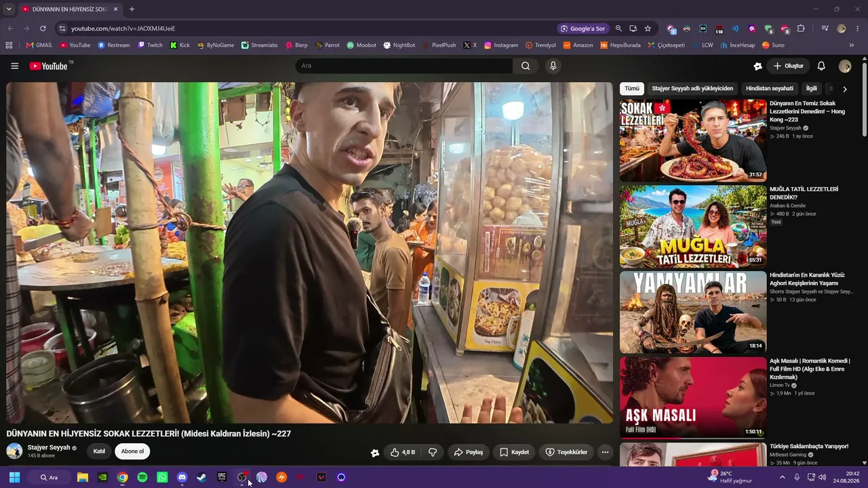Open Steam from the taskbar
The image size is (868, 488).
(201, 477)
